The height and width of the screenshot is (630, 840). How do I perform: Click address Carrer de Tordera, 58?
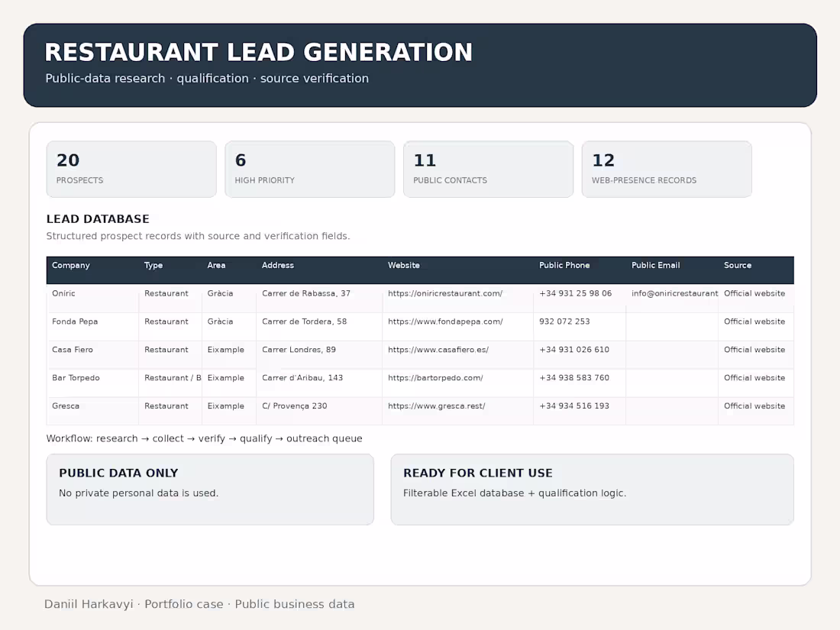point(304,321)
